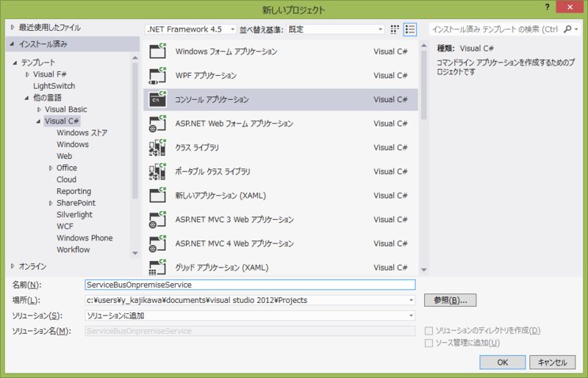588x378 pixels.
Task: Click the search magnifier icon
Action: coord(567,29)
